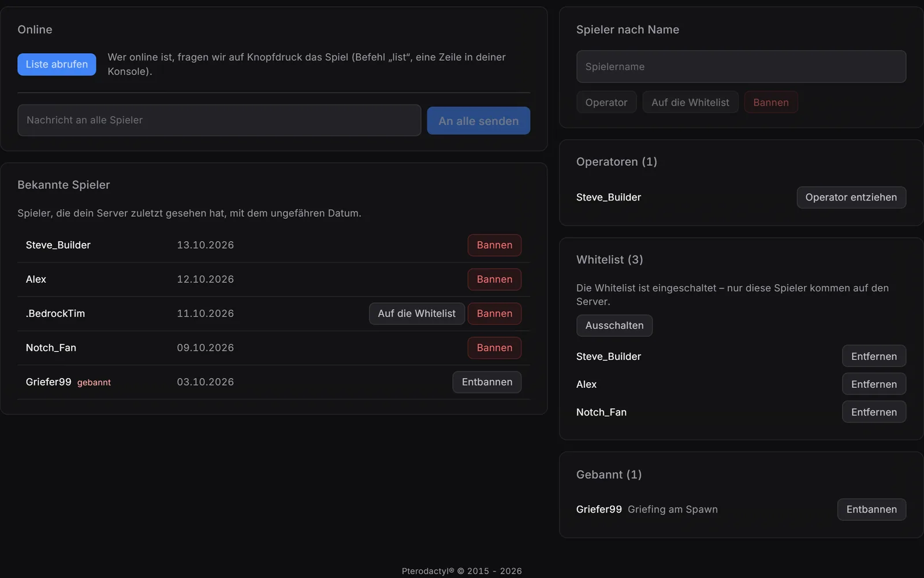Viewport: 924px width, 578px height.
Task: Click the Online panel heading
Action: point(35,29)
